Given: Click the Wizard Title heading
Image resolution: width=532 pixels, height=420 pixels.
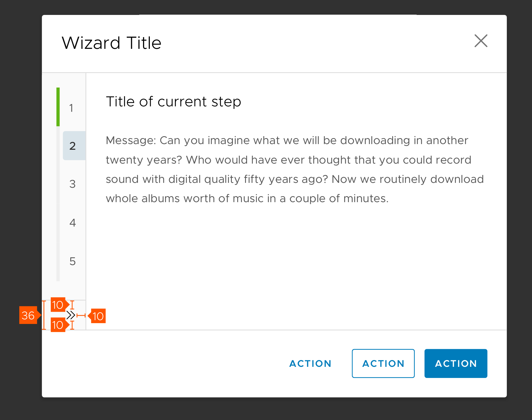Looking at the screenshot, I should coord(111,42).
